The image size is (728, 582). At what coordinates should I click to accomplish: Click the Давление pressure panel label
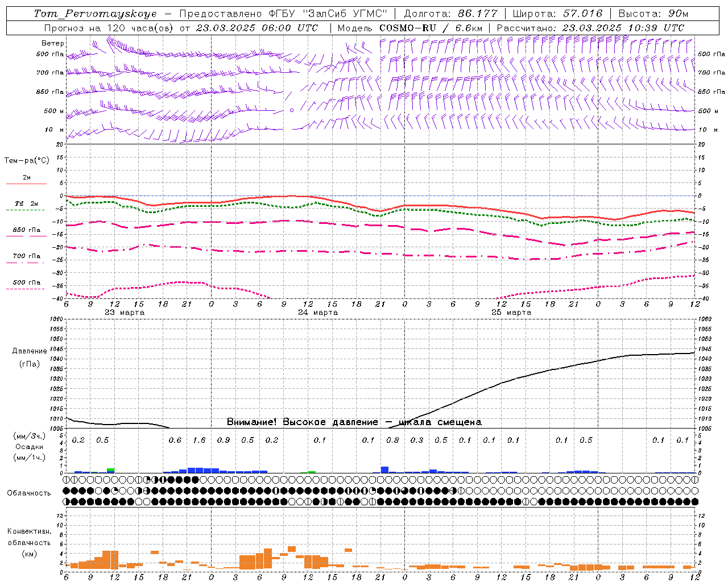click(x=30, y=351)
